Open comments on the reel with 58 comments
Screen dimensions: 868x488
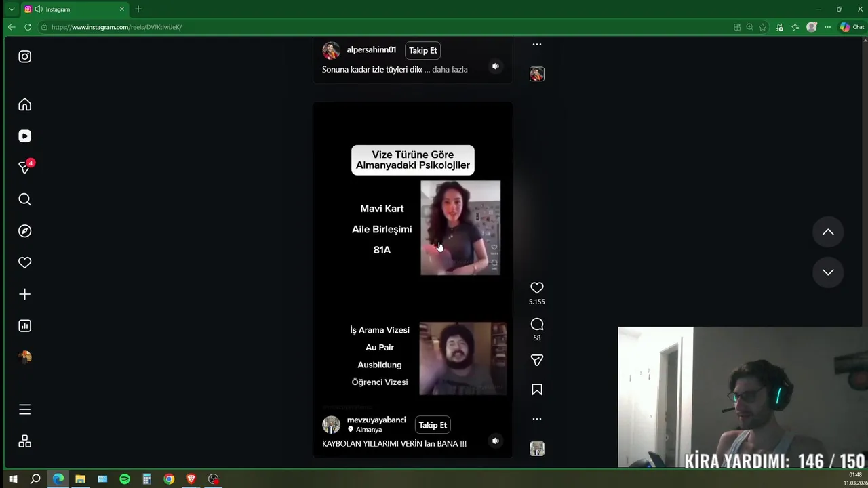(536, 324)
